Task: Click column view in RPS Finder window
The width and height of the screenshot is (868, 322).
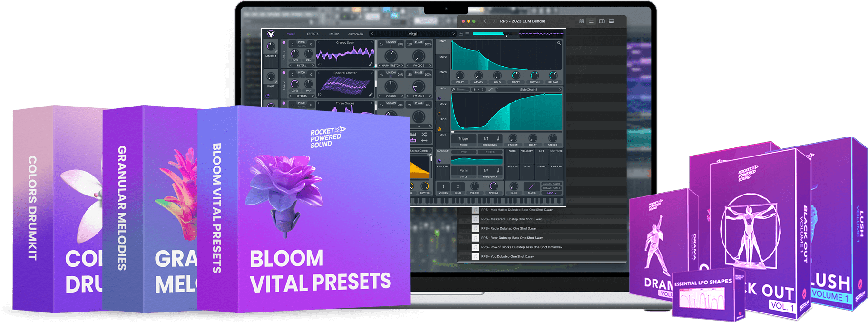Action: [602, 21]
